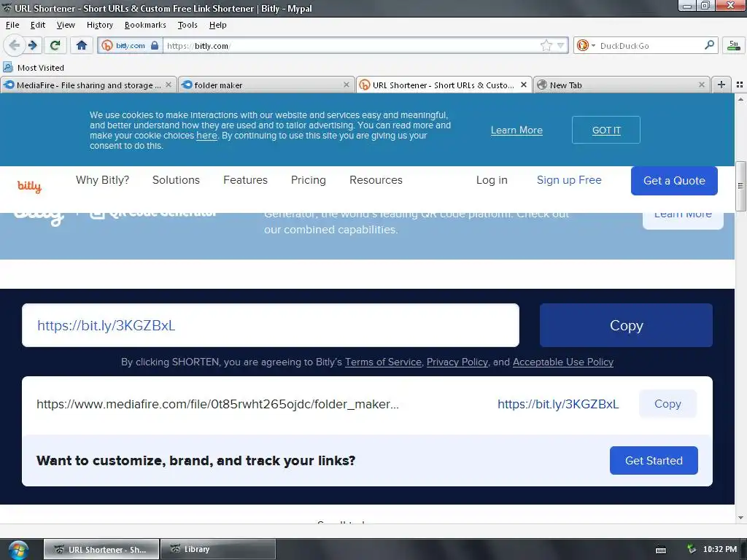
Task: Click the small Copy button in results row
Action: (667, 404)
